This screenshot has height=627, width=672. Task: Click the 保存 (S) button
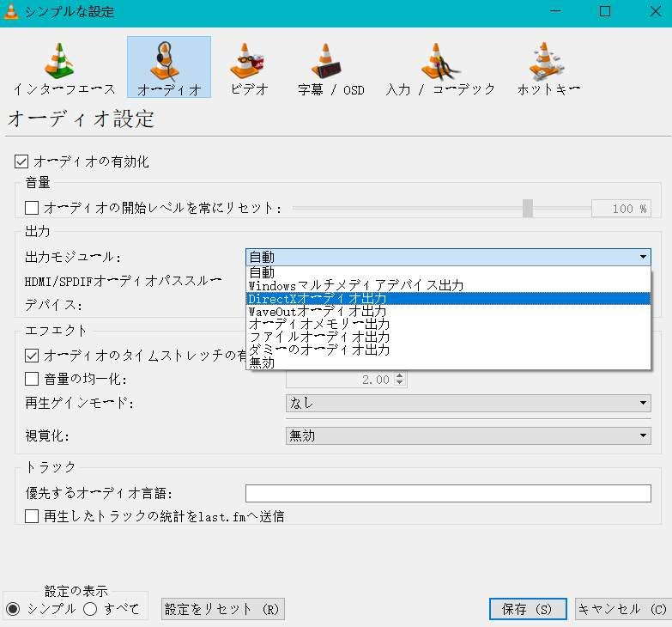[528, 609]
